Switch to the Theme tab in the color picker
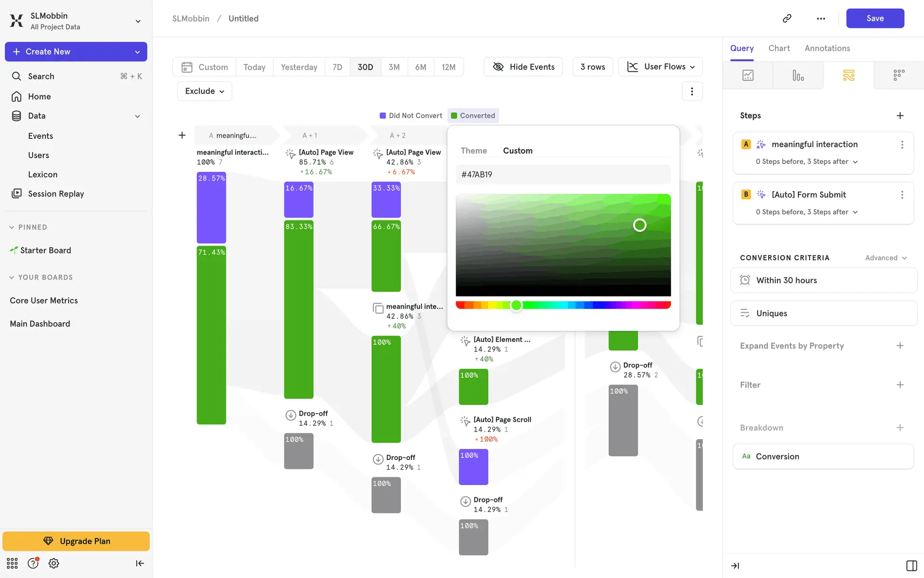The height and width of the screenshot is (578, 924). pos(474,151)
